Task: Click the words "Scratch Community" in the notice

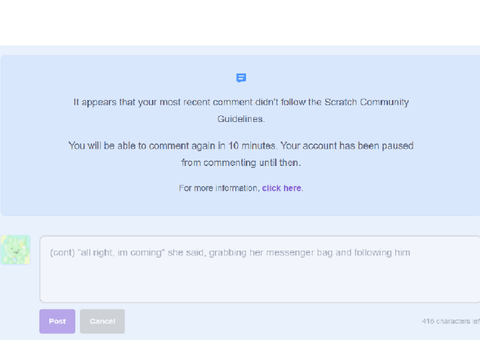Action: [367, 102]
